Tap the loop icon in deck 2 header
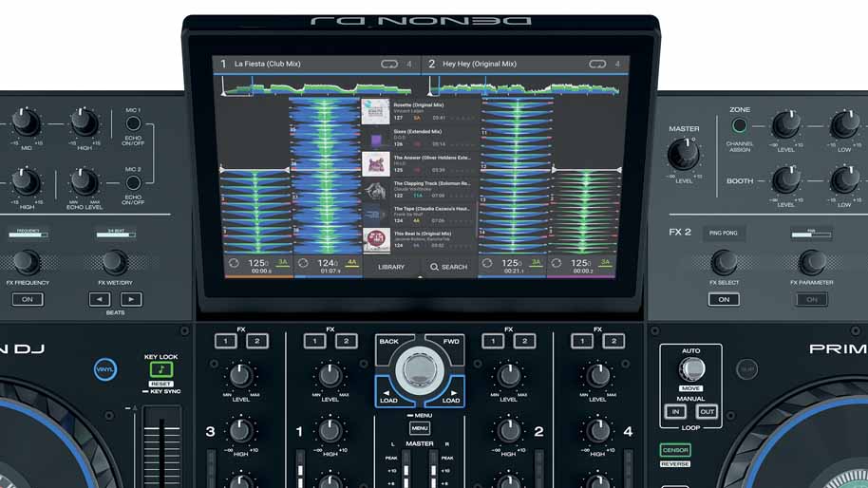Viewport: 868px width, 488px height. (x=597, y=64)
